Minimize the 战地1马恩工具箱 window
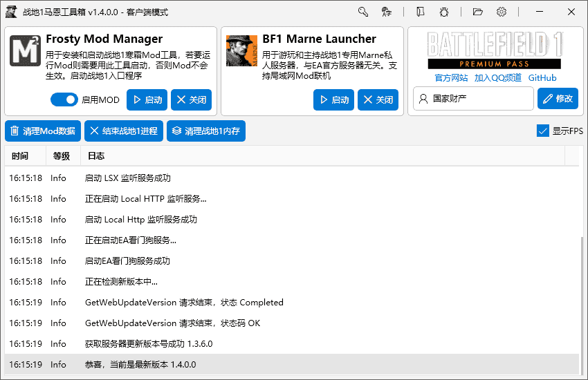The image size is (588, 380). coord(540,12)
